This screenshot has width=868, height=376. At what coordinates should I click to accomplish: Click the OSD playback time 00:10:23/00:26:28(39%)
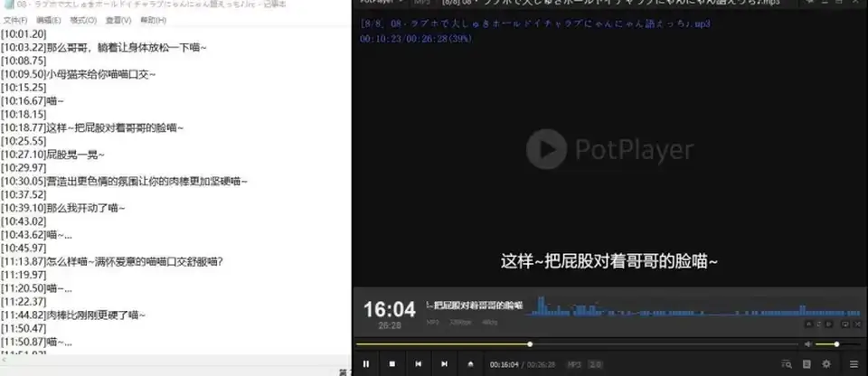tap(416, 39)
